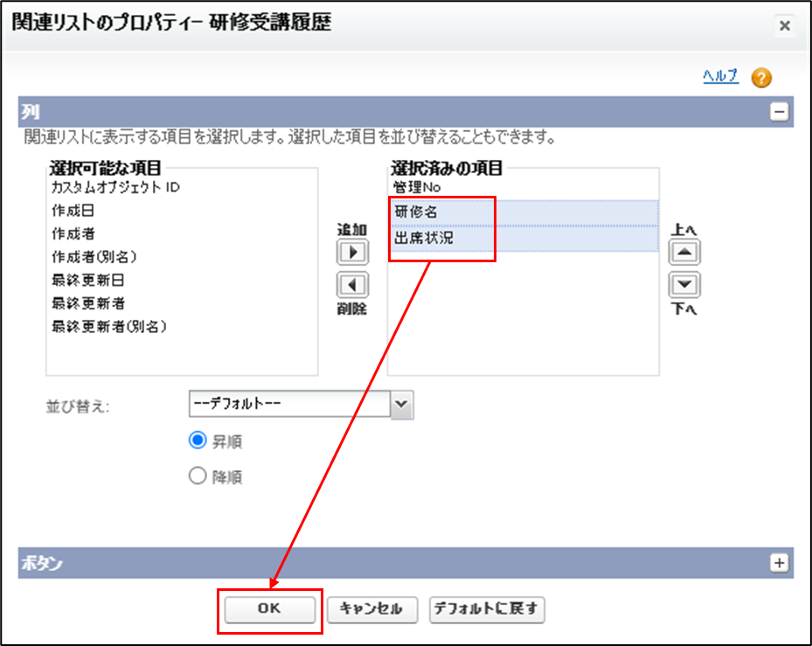Click the 追加 right-arrow add button
The width and height of the screenshot is (812, 646).
pyautogui.click(x=352, y=253)
